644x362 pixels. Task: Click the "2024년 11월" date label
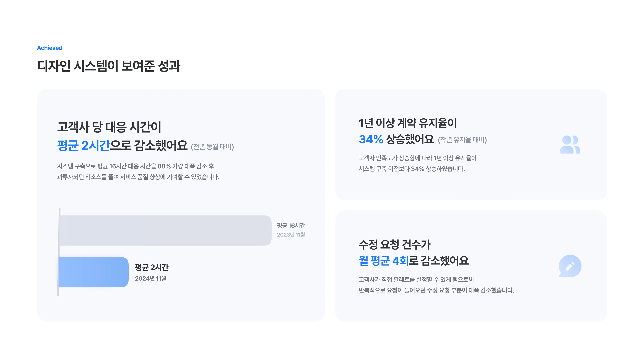point(150,279)
